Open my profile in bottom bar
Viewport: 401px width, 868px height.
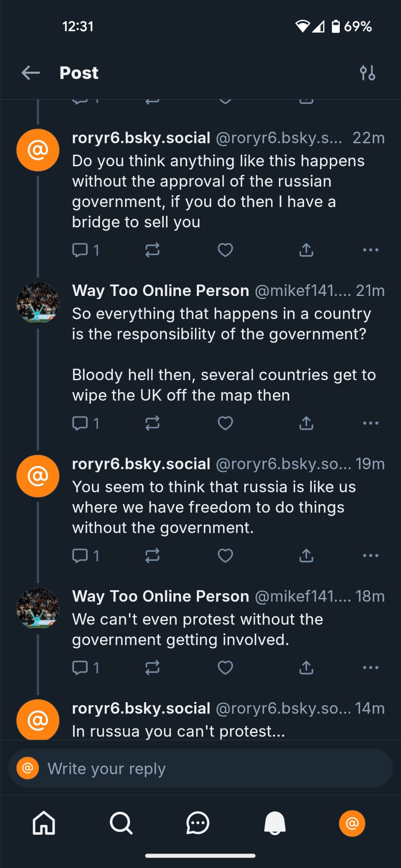coord(352,823)
